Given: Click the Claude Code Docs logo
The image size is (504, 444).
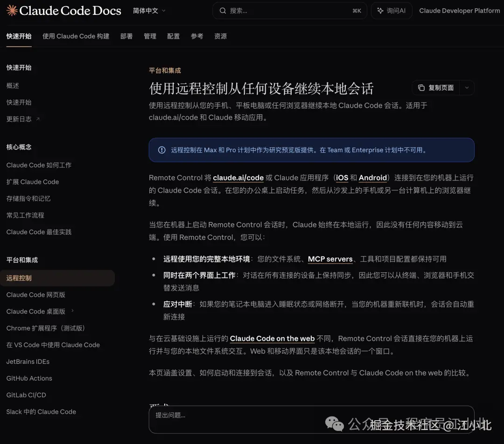Looking at the screenshot, I should 63,11.
